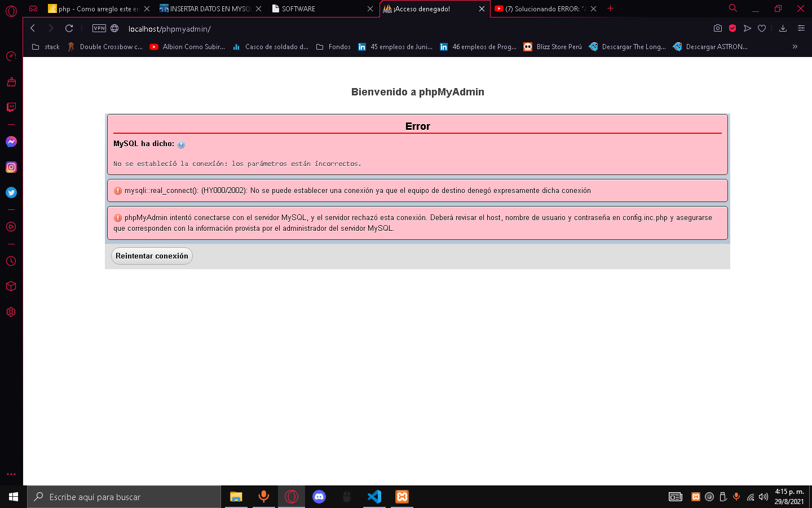Open volume control in system tray
812x508 pixels.
coord(764,497)
